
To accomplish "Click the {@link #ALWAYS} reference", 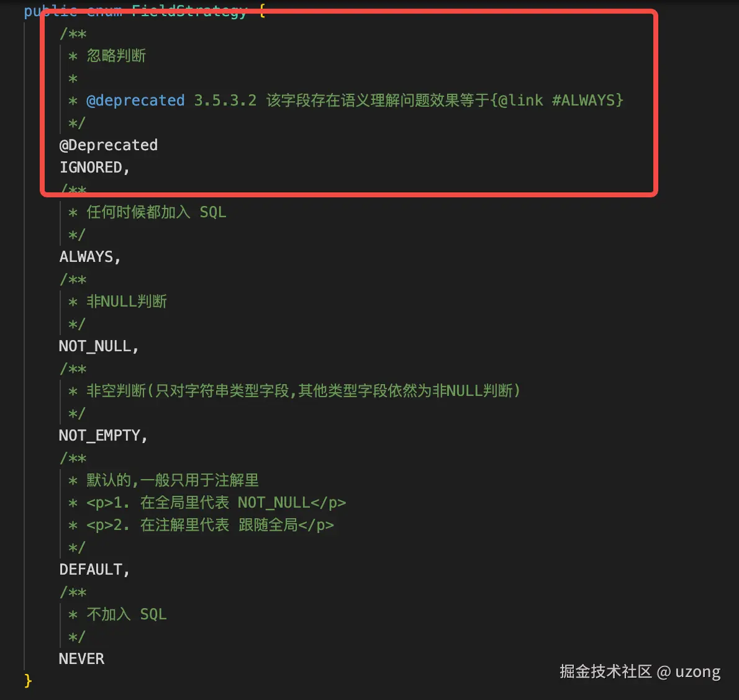I will point(556,101).
